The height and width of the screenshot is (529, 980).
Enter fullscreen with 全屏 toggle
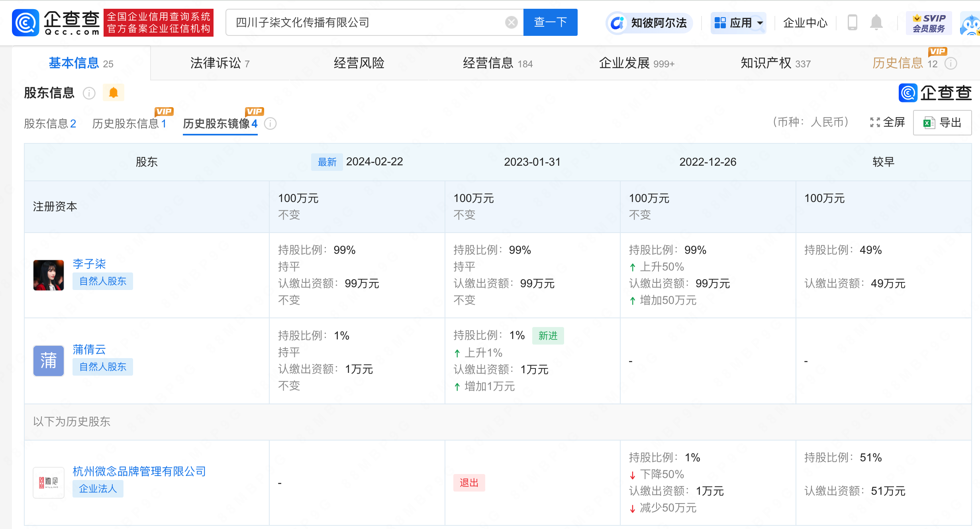887,123
